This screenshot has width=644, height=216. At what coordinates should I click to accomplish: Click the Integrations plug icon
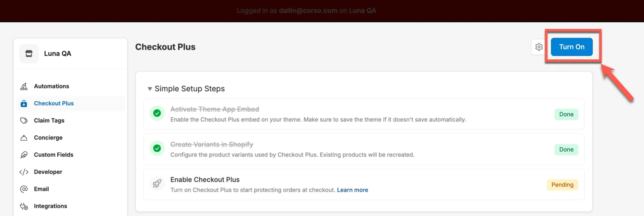pyautogui.click(x=24, y=206)
